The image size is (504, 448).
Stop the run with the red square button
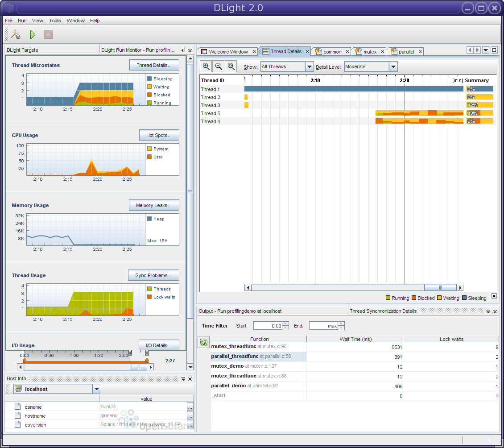pyautogui.click(x=48, y=34)
